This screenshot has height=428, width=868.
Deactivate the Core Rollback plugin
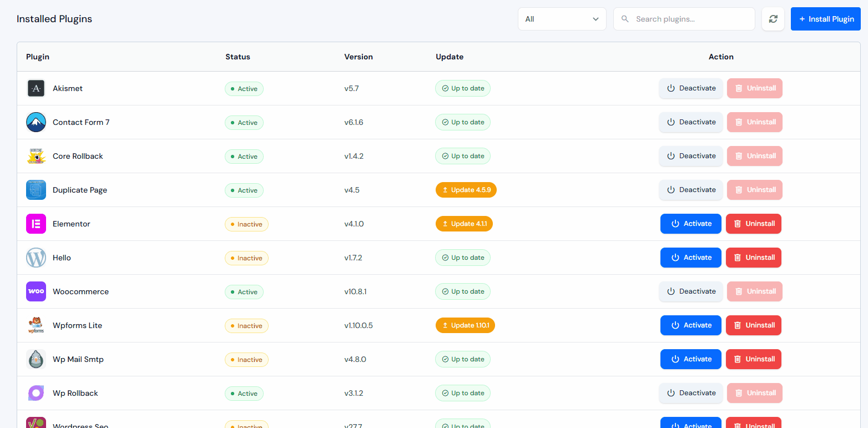pyautogui.click(x=691, y=156)
